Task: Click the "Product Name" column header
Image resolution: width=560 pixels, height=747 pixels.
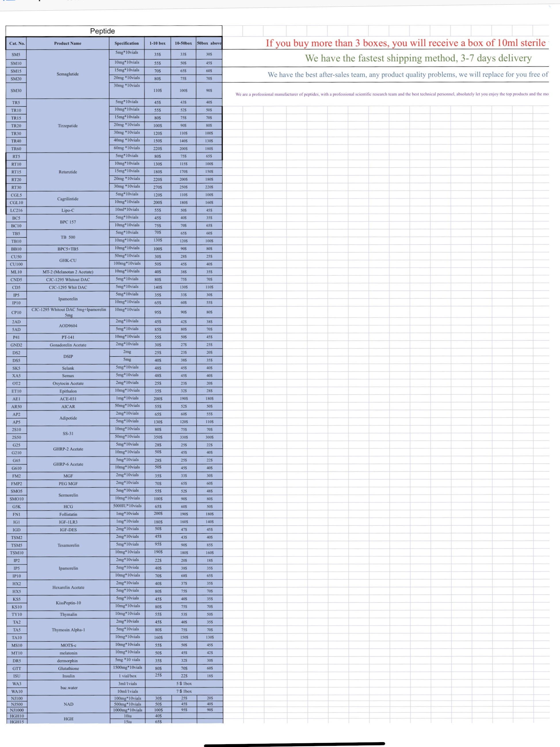Action: pos(68,43)
